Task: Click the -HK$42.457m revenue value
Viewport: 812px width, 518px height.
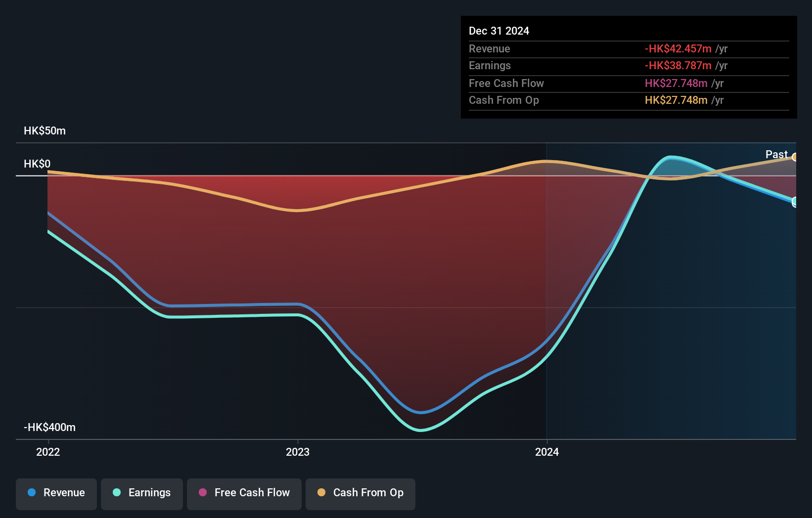Action: 678,48
